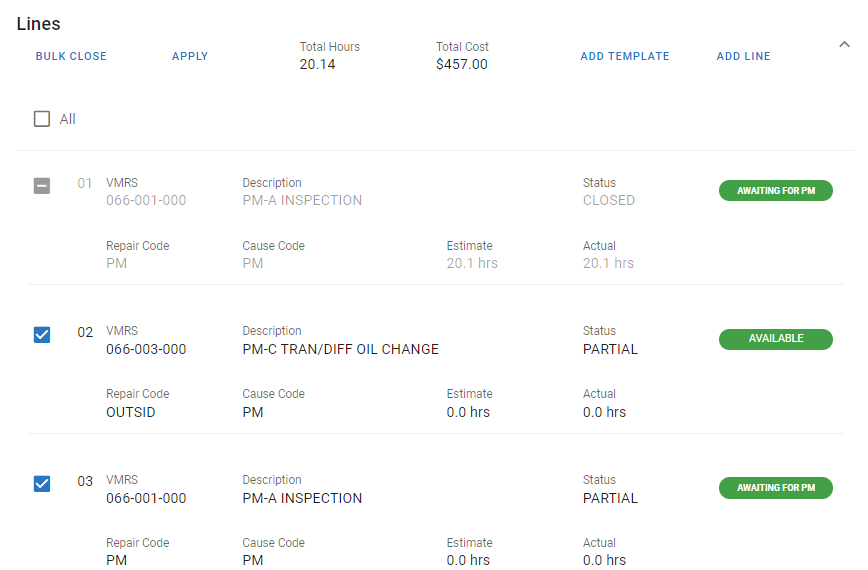Uncheck the checkbox for line 03
Image resolution: width=868 pixels, height=570 pixels.
point(42,483)
